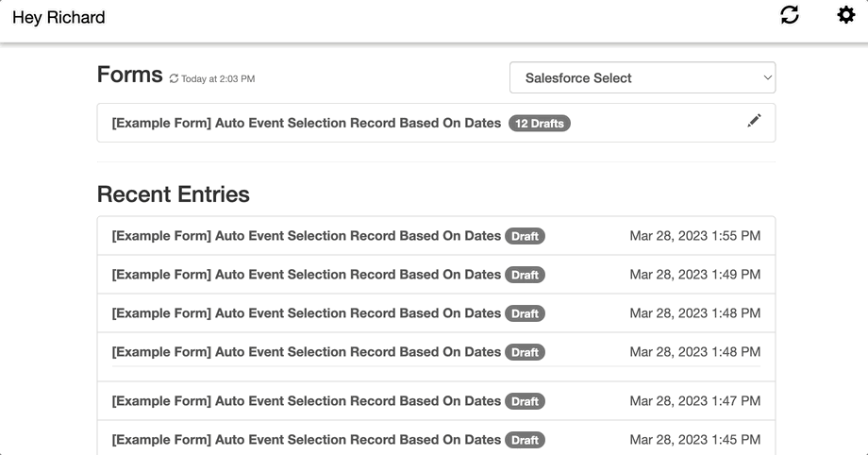Click the Hey Richard greeting
868x455 pixels.
coord(58,18)
